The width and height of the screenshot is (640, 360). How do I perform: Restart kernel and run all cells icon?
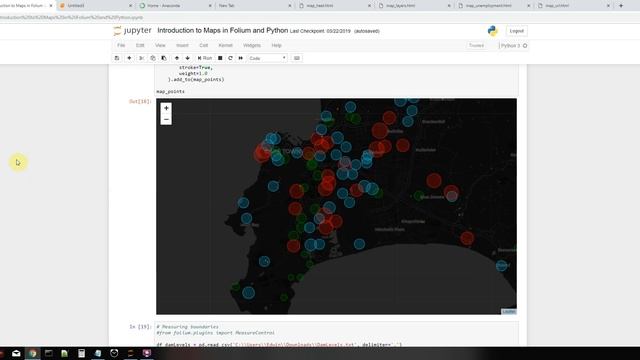pos(241,58)
